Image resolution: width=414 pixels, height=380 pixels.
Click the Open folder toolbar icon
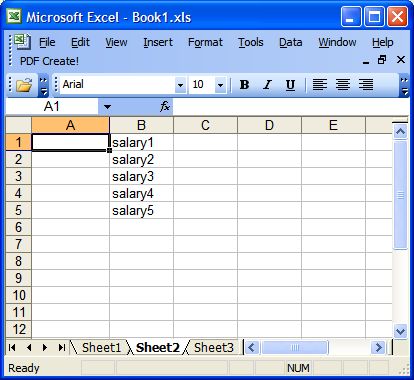pyautogui.click(x=24, y=85)
